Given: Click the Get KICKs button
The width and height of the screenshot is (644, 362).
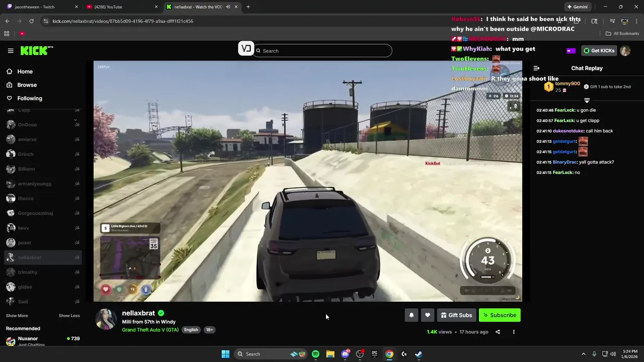Looking at the screenshot, I should coord(599,51).
